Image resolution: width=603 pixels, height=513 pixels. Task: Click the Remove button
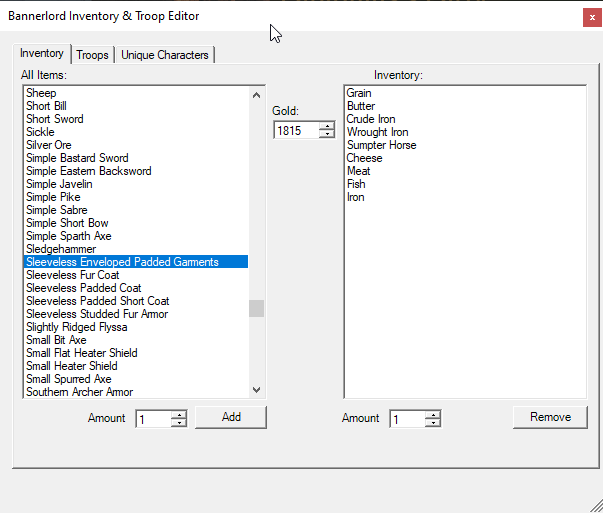click(x=550, y=417)
